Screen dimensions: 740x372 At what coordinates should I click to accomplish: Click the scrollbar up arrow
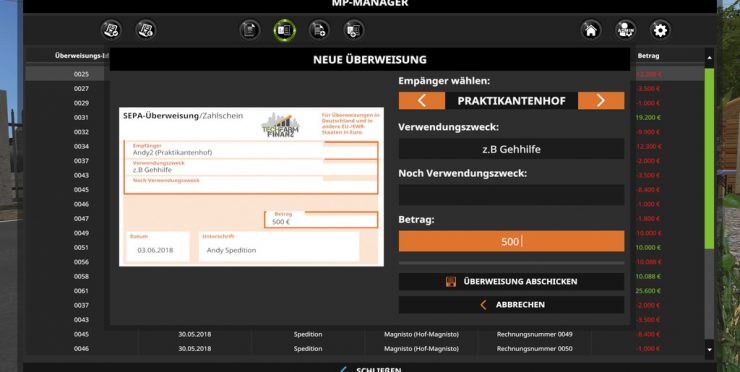[709, 58]
